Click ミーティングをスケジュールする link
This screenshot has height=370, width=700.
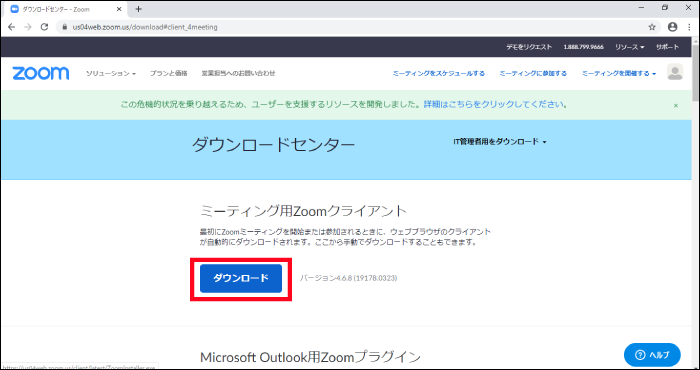[438, 73]
